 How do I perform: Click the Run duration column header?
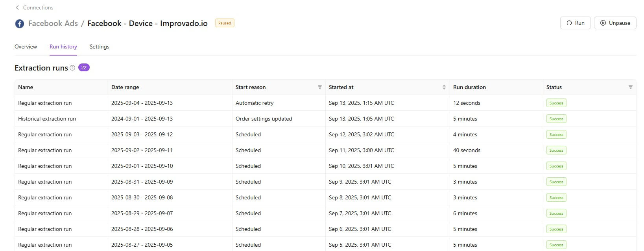coord(469,87)
